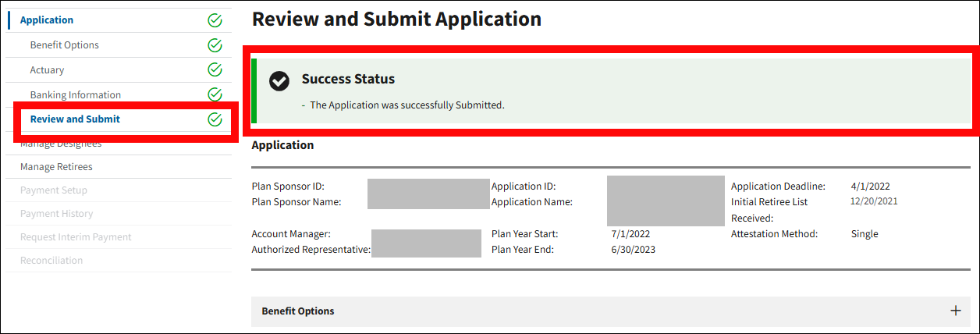Click the Success Status heading text
Viewport: 980px width, 334px height.
(348, 79)
